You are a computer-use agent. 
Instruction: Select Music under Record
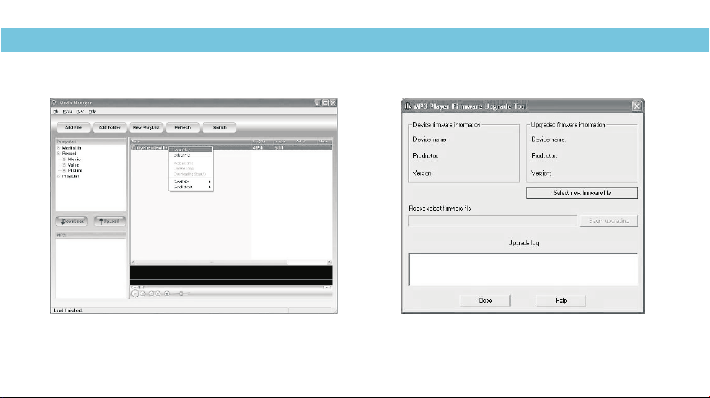(74, 159)
